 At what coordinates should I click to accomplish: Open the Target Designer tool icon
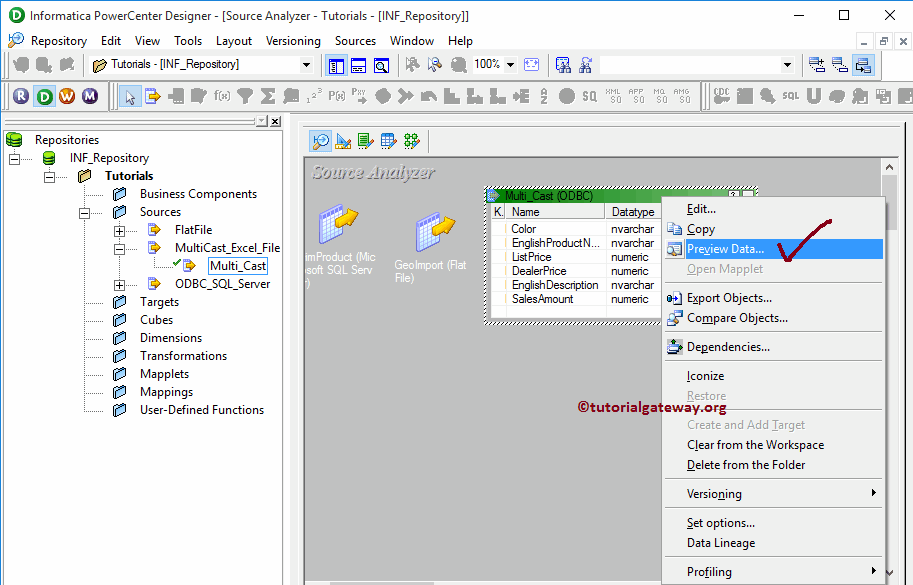pyautogui.click(x=343, y=141)
